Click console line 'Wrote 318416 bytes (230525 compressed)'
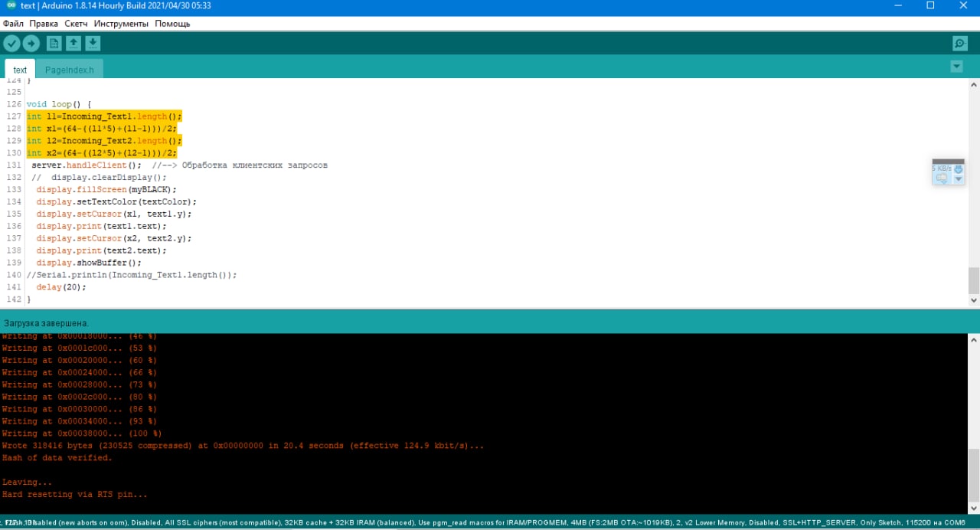980x530 pixels. tap(243, 447)
